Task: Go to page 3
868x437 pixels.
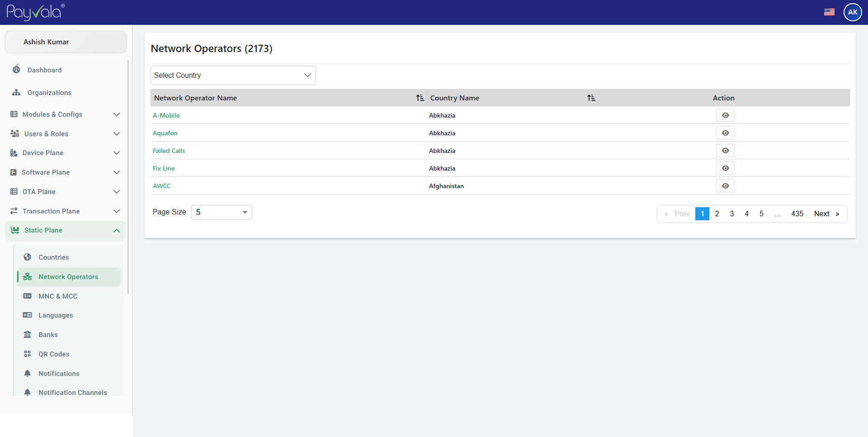Action: click(732, 214)
